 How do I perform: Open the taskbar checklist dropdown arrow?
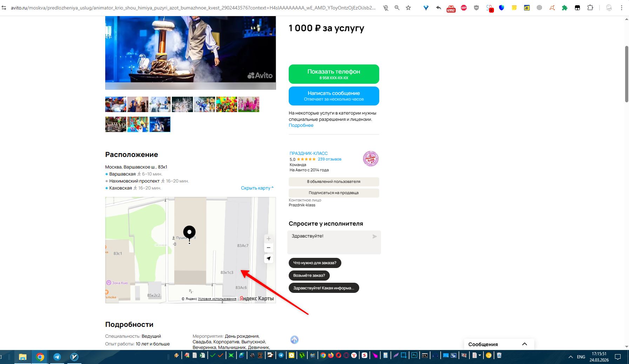tap(480, 355)
